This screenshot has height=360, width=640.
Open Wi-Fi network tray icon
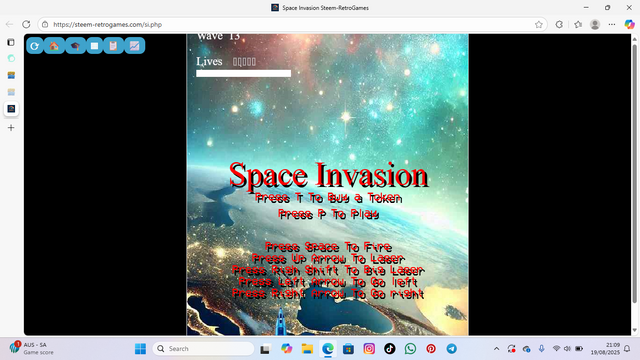point(556,349)
